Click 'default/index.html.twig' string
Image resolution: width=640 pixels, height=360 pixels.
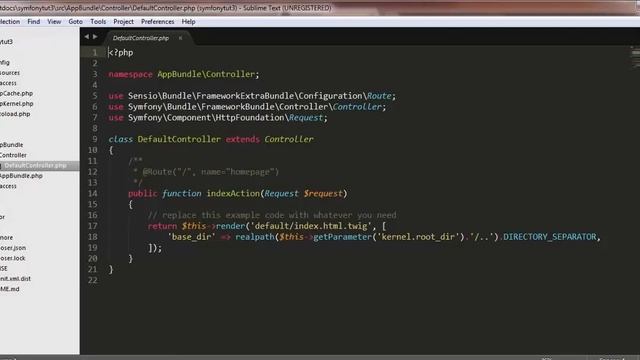coord(311,226)
